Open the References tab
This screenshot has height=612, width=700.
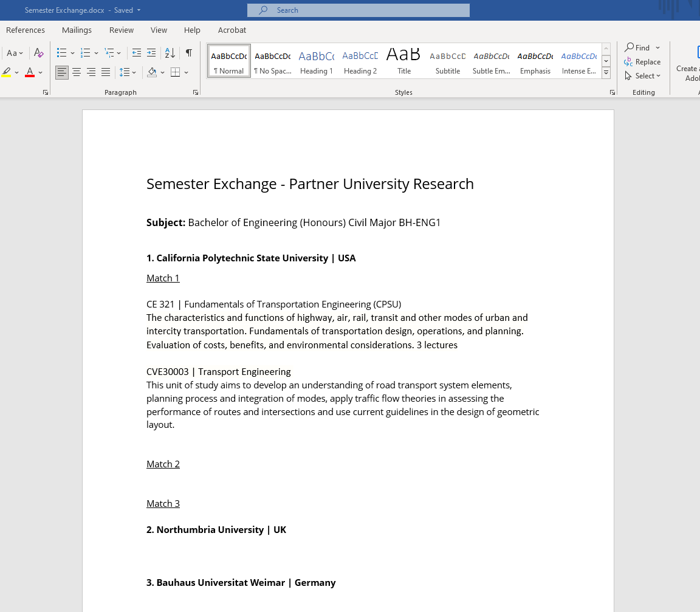[x=26, y=30]
